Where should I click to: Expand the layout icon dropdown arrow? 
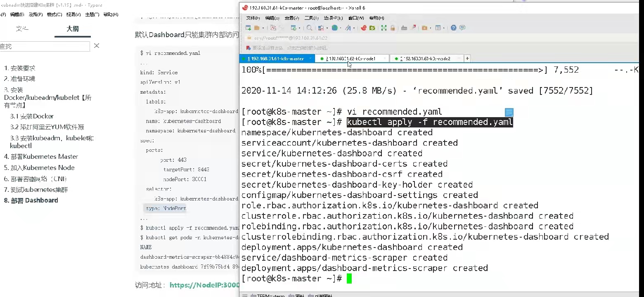tap(444, 28)
